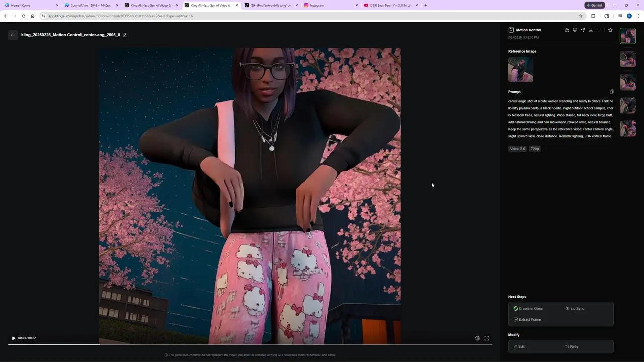This screenshot has height=362, width=644.
Task: Click the main video preview
Action: tap(250, 196)
